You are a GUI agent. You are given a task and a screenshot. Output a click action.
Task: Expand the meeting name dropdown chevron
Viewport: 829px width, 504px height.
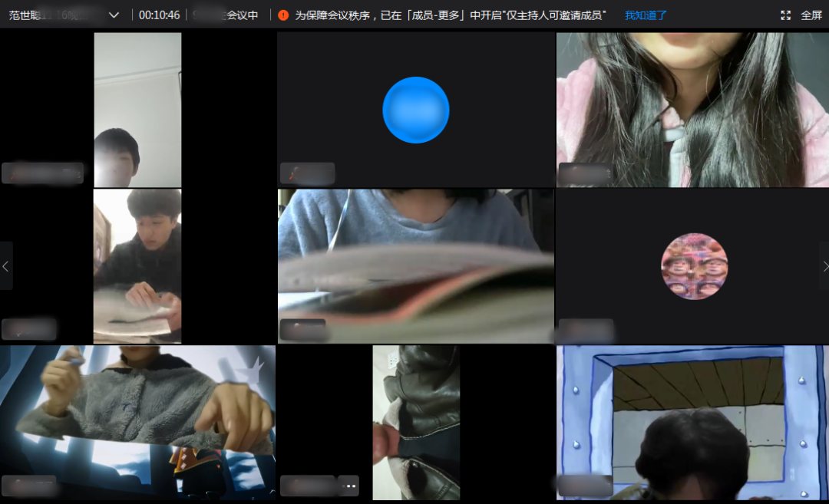tap(114, 15)
